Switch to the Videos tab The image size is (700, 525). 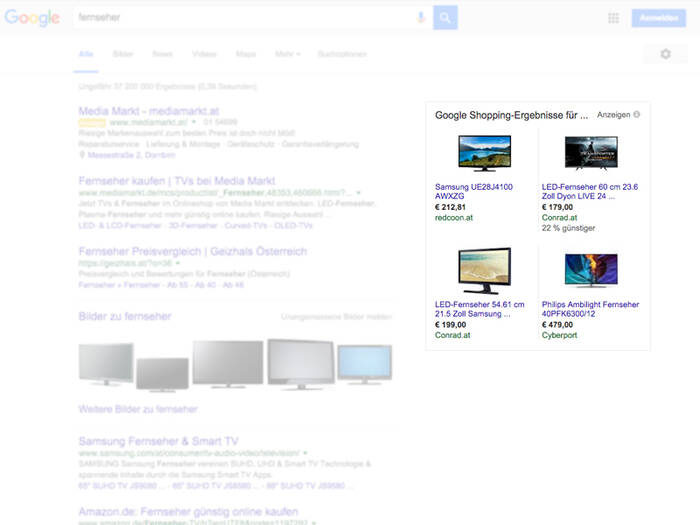click(204, 54)
